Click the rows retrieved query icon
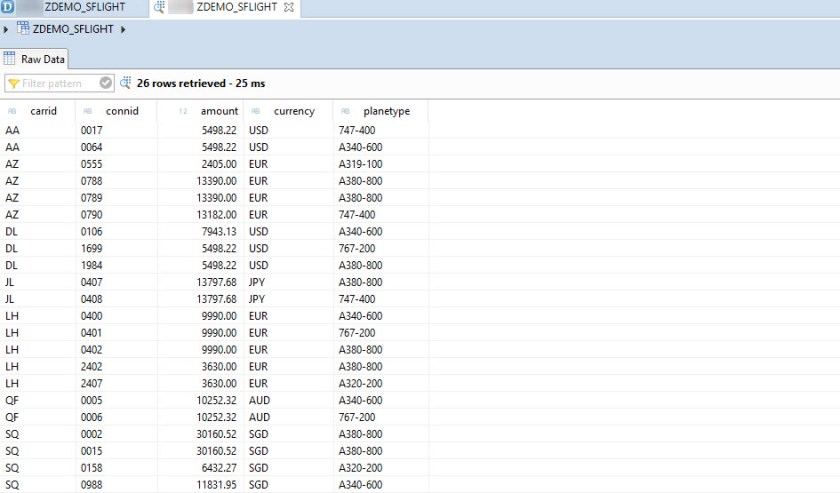 126,83
